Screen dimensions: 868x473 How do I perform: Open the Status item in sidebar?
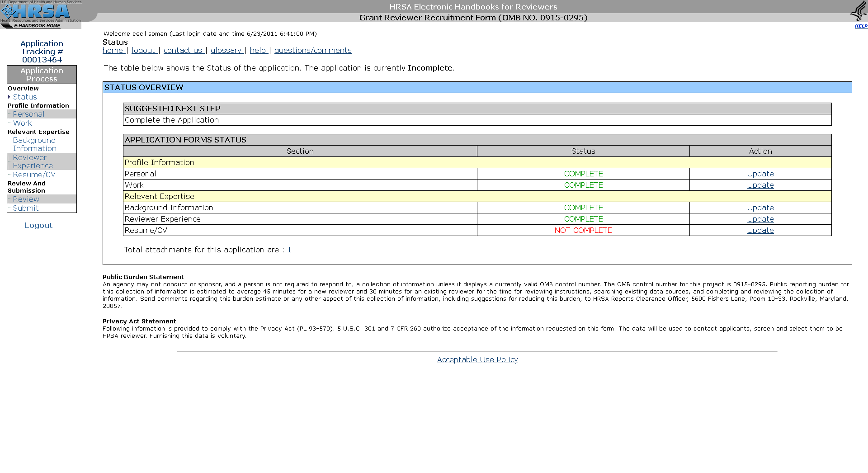click(x=25, y=97)
